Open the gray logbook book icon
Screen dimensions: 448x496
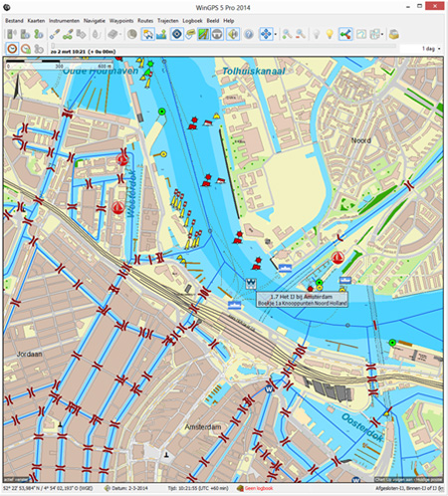[112, 34]
